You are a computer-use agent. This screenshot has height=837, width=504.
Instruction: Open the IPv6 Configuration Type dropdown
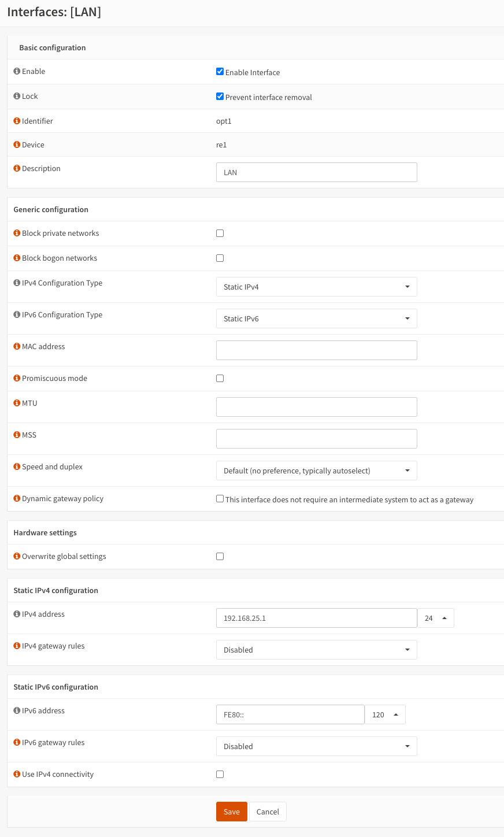[317, 318]
